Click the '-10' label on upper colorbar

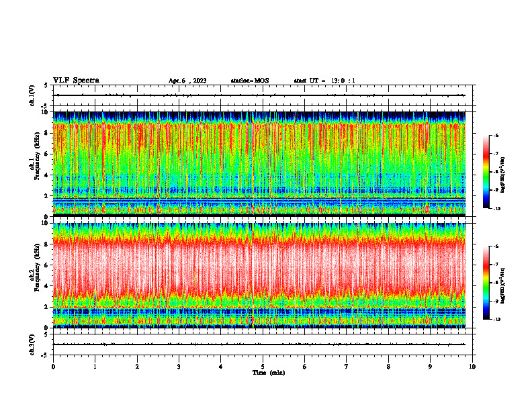tap(496, 209)
